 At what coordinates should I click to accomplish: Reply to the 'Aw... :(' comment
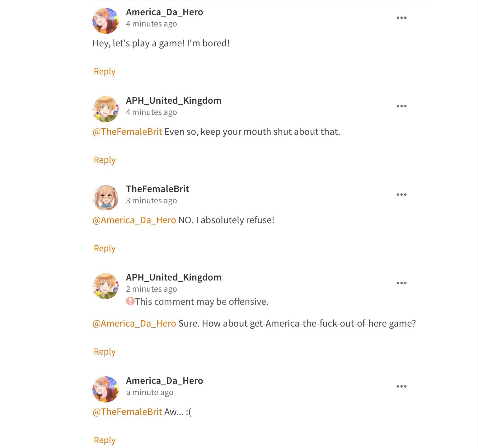click(105, 440)
